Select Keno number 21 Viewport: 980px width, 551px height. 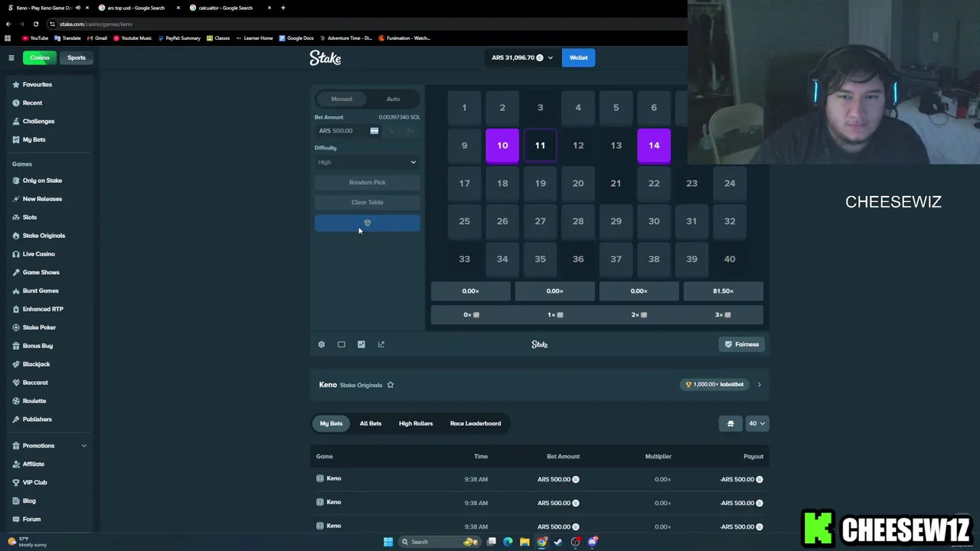tap(616, 183)
